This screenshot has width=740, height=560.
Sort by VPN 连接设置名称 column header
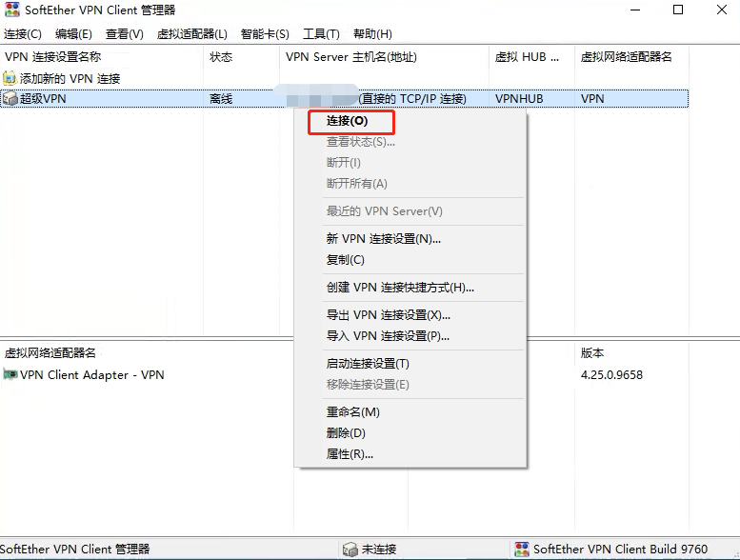pos(102,57)
